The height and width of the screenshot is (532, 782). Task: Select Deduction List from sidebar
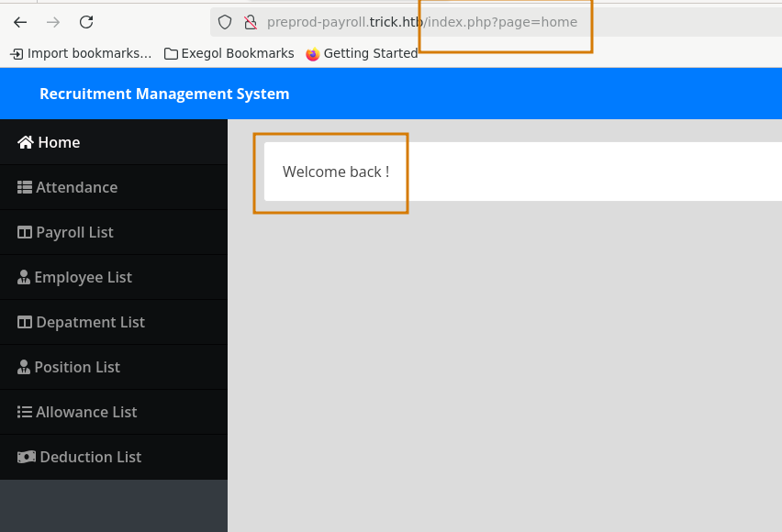(90, 457)
